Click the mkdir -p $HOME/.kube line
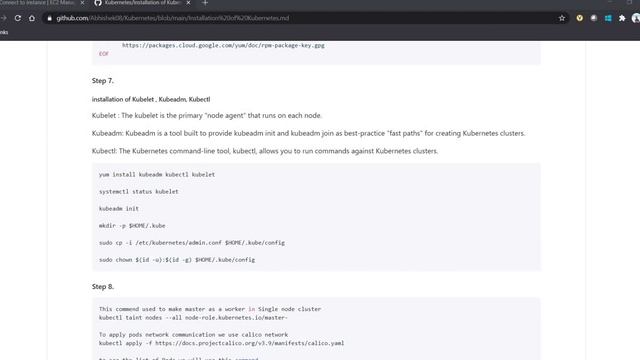 coord(132,226)
